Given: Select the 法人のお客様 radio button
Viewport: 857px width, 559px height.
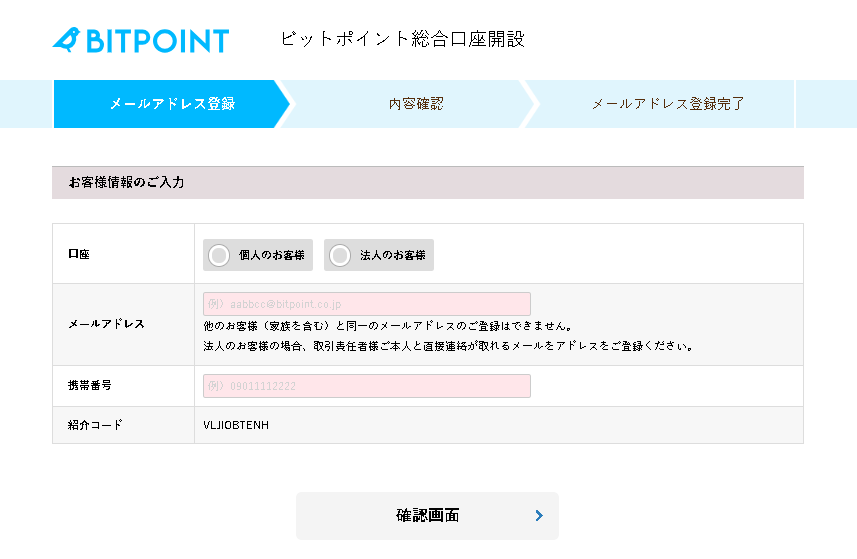Looking at the screenshot, I should [x=340, y=255].
